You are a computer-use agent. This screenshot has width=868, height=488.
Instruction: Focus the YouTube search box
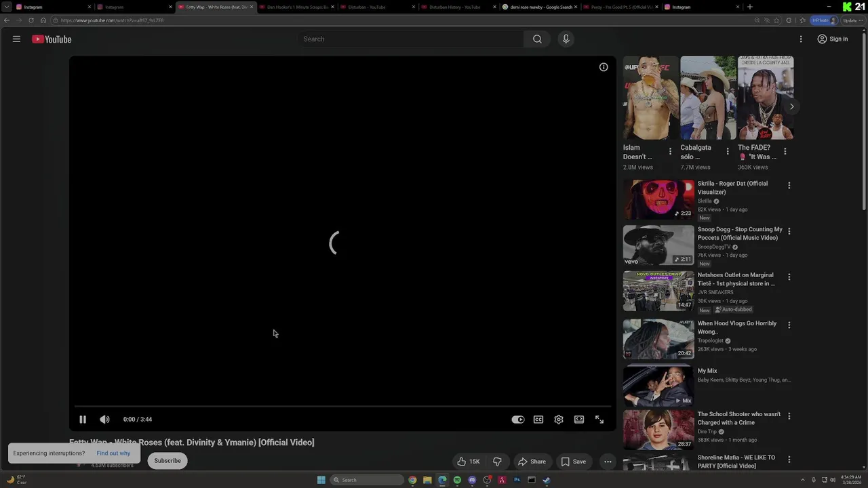click(x=410, y=39)
